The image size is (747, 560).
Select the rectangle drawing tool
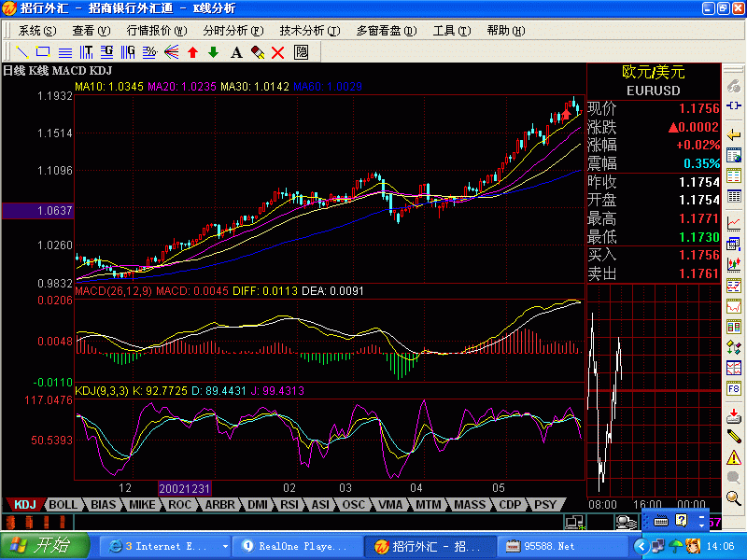(x=43, y=52)
